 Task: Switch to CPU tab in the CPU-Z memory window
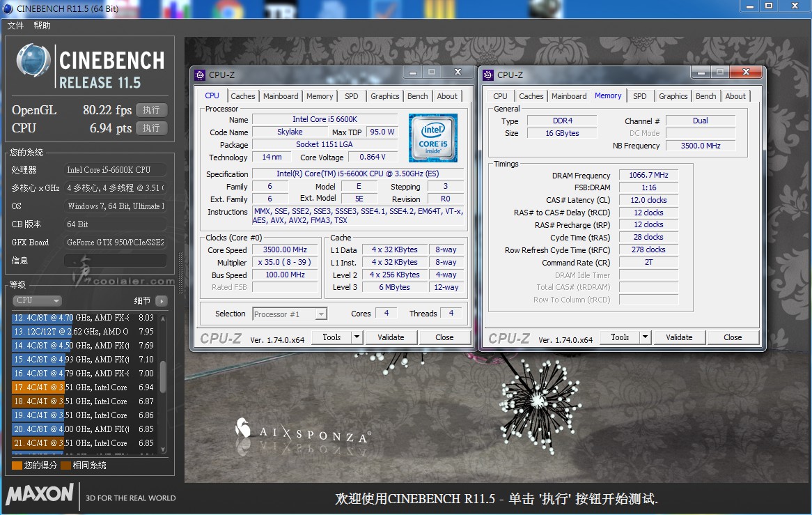500,96
